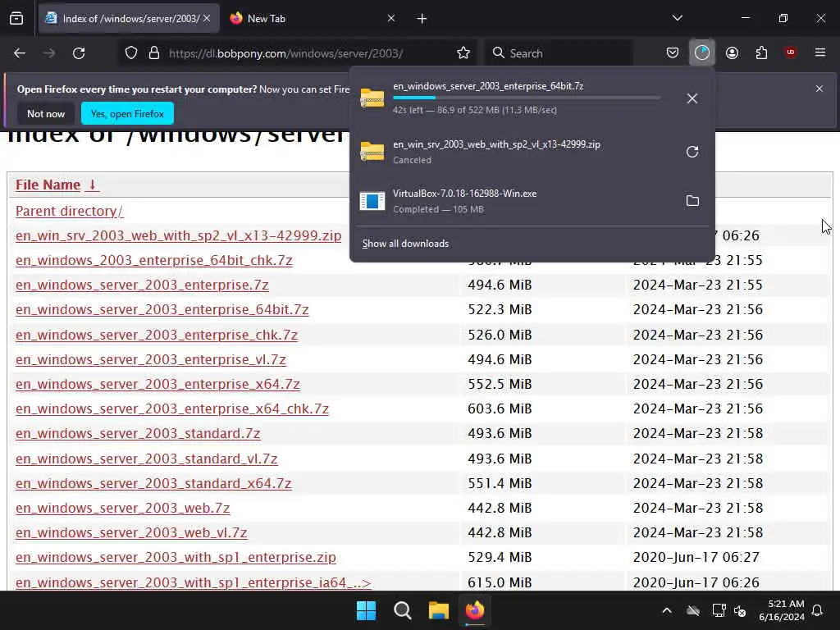Download en_windows_server_2003_standard_vl.7z

146,459
